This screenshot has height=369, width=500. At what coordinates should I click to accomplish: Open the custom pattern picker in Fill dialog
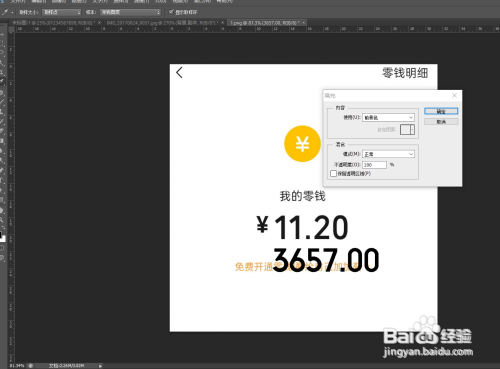pos(407,129)
